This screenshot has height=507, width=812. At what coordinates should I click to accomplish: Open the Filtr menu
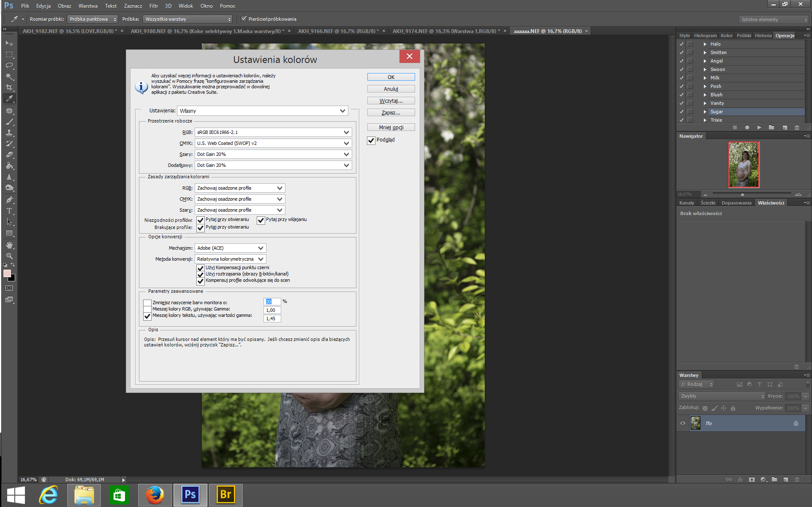pyautogui.click(x=153, y=6)
